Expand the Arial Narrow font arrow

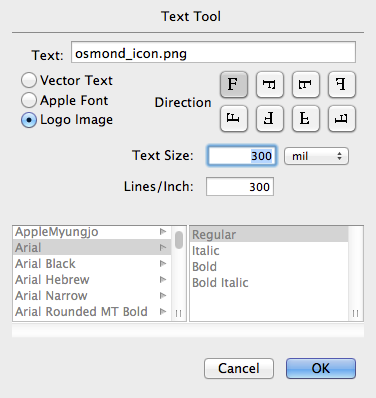click(x=163, y=296)
